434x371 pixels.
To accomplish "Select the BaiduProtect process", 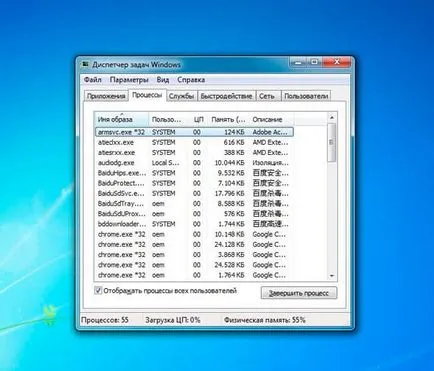I will pyautogui.click(x=194, y=183).
